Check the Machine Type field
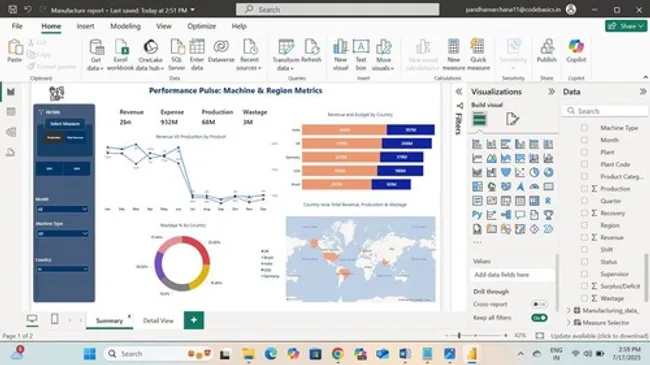 [x=584, y=128]
